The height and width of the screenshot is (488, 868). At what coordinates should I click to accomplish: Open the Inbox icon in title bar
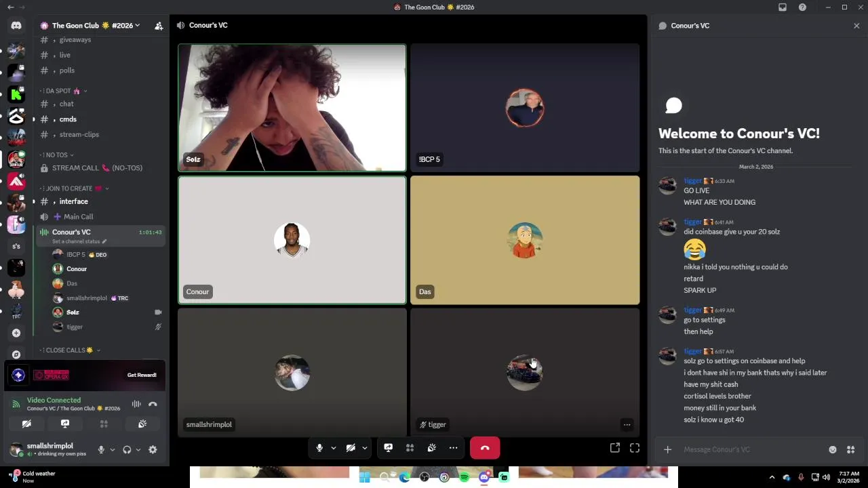783,7
